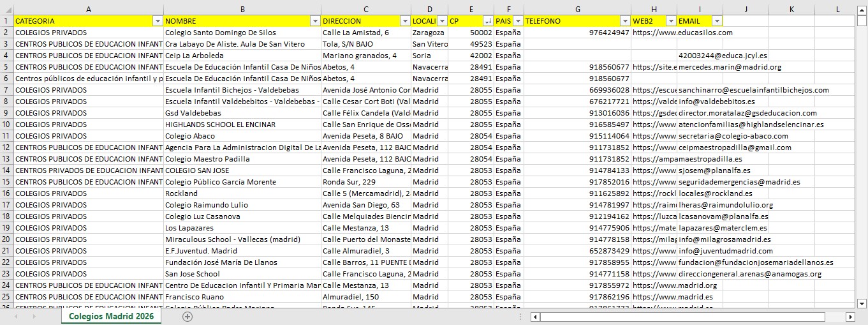Select all cells with corner button

point(6,9)
